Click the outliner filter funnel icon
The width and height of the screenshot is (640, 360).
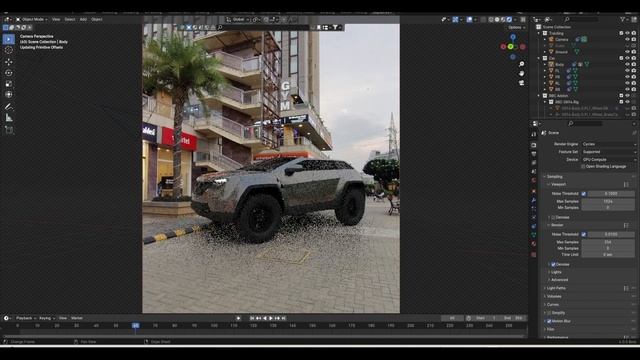[623, 19]
